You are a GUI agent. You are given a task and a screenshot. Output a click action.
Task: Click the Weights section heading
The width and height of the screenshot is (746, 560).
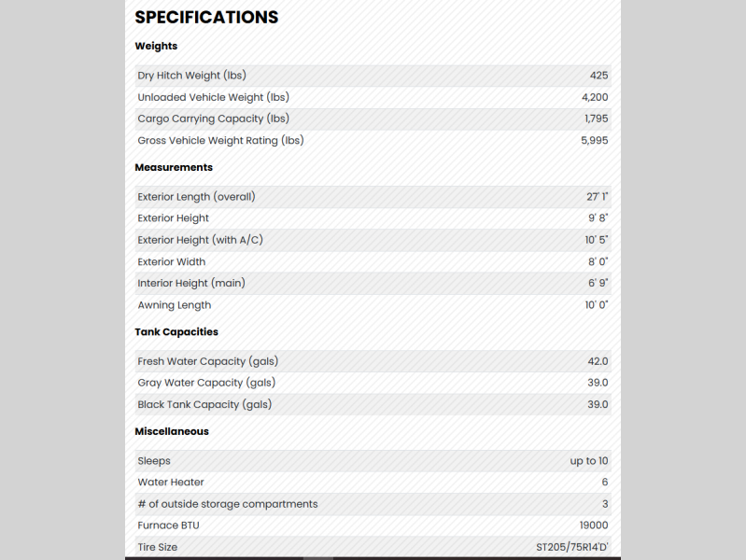(x=156, y=46)
